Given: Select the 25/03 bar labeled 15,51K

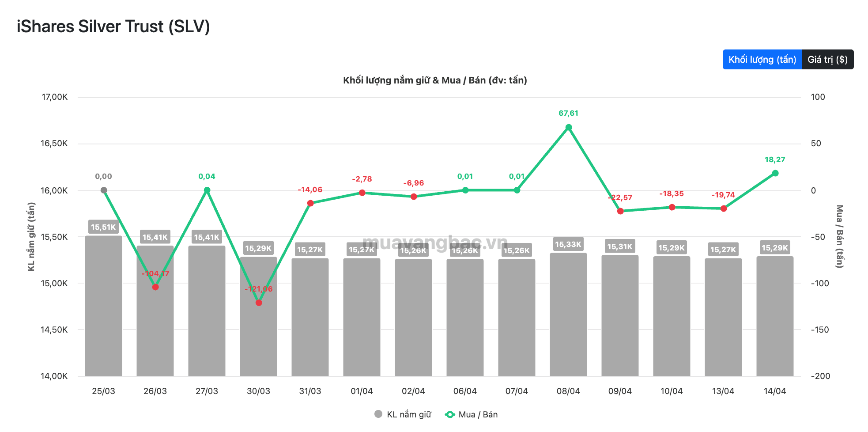Looking at the screenshot, I should [104, 306].
